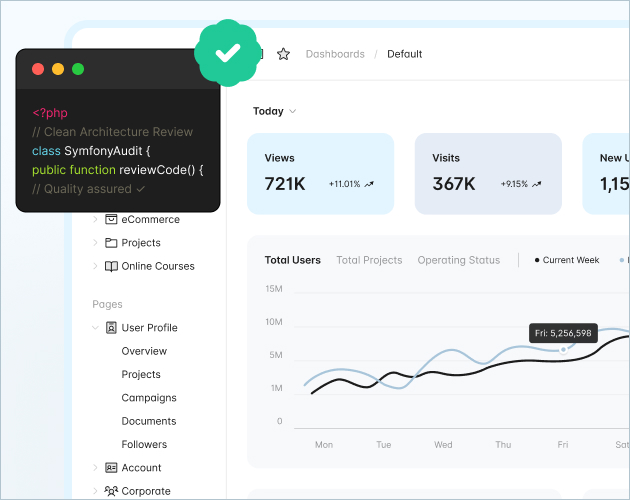Click the red window dot
The image size is (630, 500).
38,69
